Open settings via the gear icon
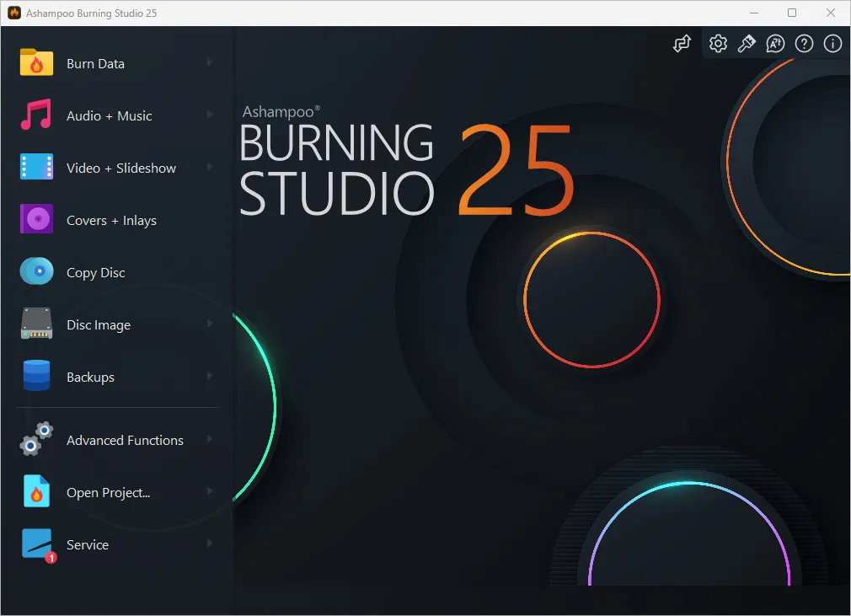The image size is (851, 616). tap(718, 44)
